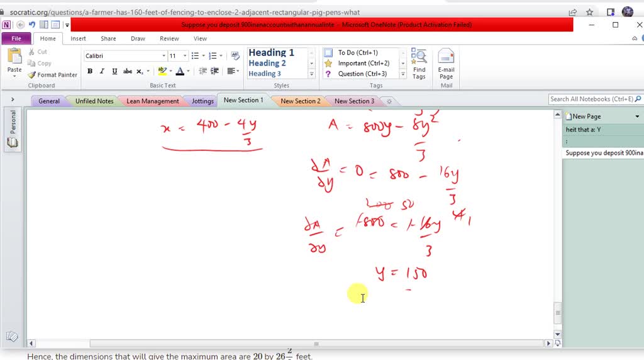Toggle bold formatting

[x=90, y=72]
